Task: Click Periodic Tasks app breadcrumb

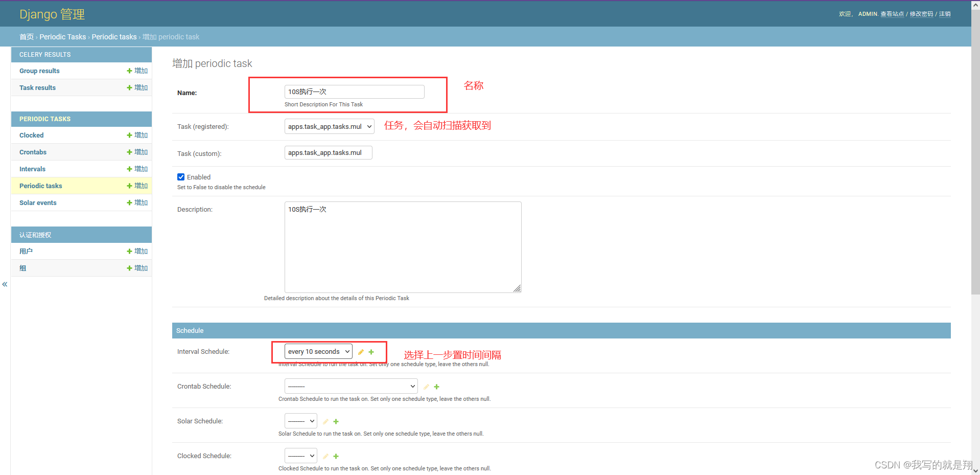Action: pos(63,37)
